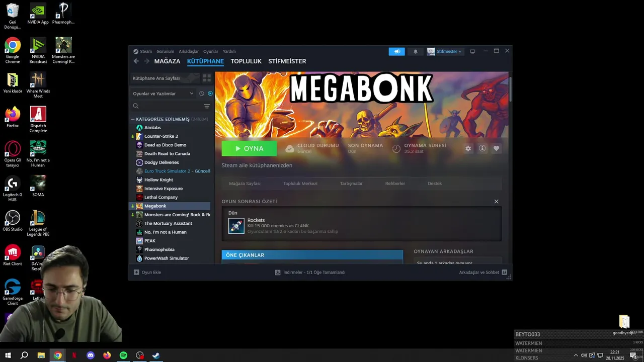This screenshot has width=644, height=362.
Task: Dismiss the Oyun Sonrası Özeti panel
Action: 496,202
